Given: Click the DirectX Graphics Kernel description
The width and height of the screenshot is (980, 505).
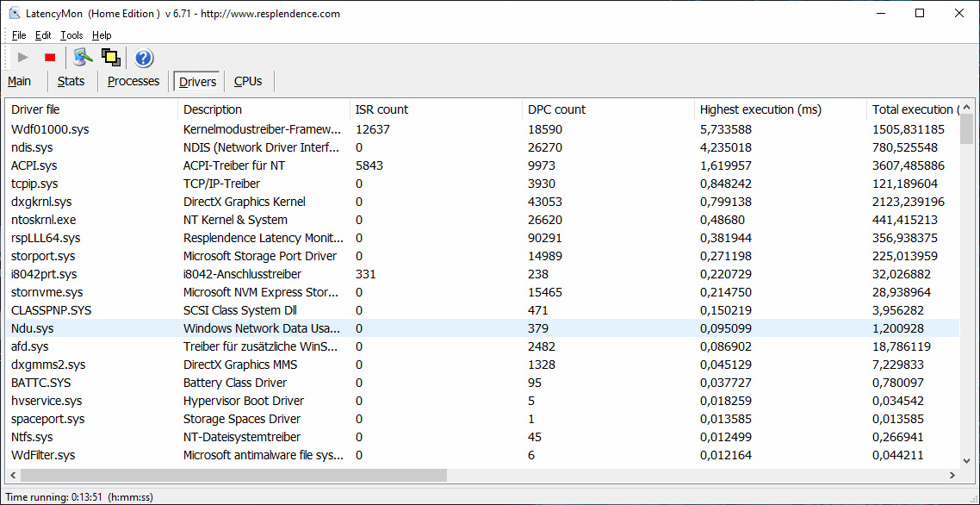Looking at the screenshot, I should click(x=245, y=203).
